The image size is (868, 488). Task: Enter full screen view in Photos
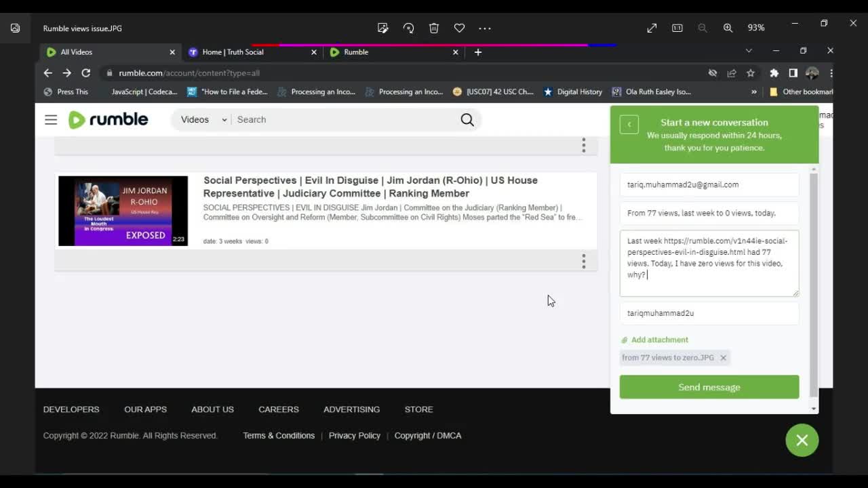pos(652,28)
